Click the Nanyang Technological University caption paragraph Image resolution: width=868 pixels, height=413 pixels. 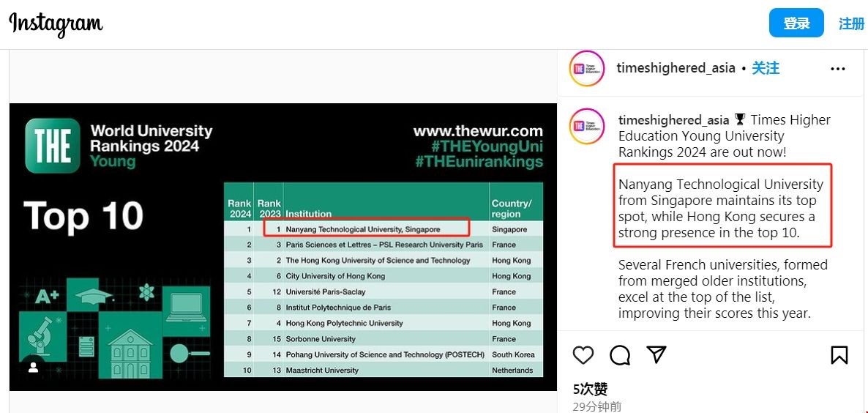pyautogui.click(x=721, y=209)
